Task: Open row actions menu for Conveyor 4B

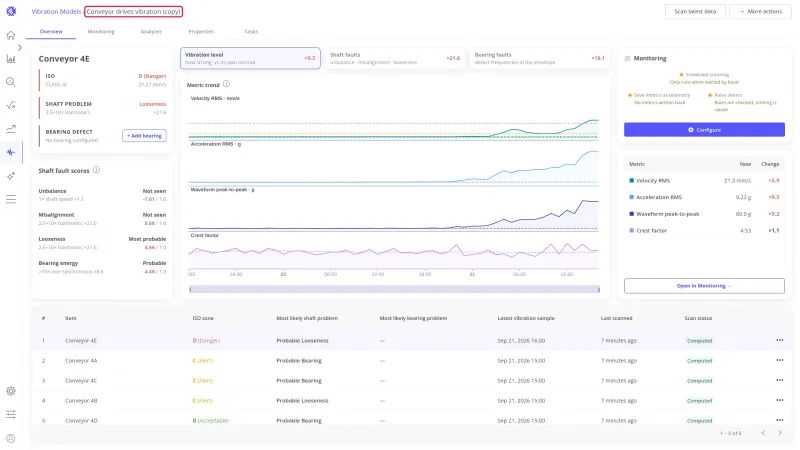Action: (779, 401)
